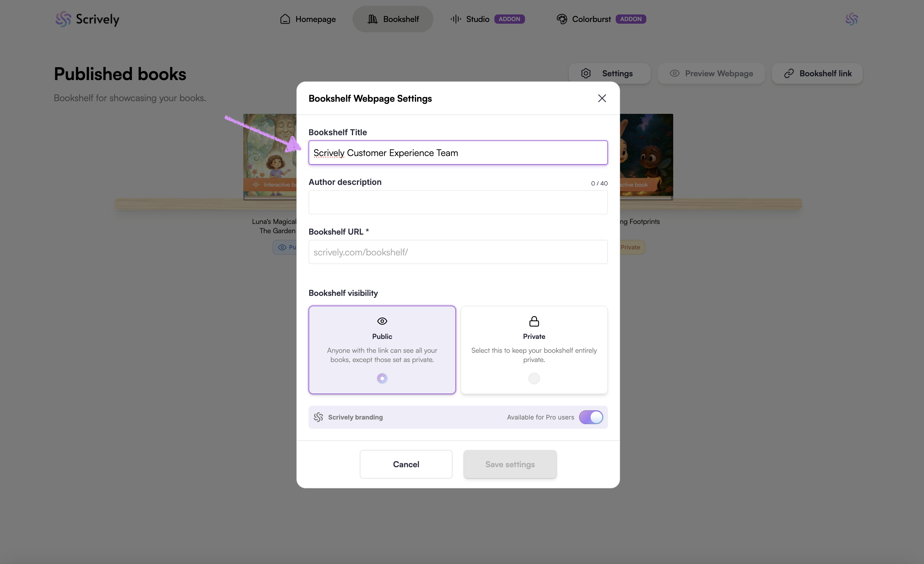Click the Bookshelf URL input field
This screenshot has height=564, width=924.
tap(457, 252)
